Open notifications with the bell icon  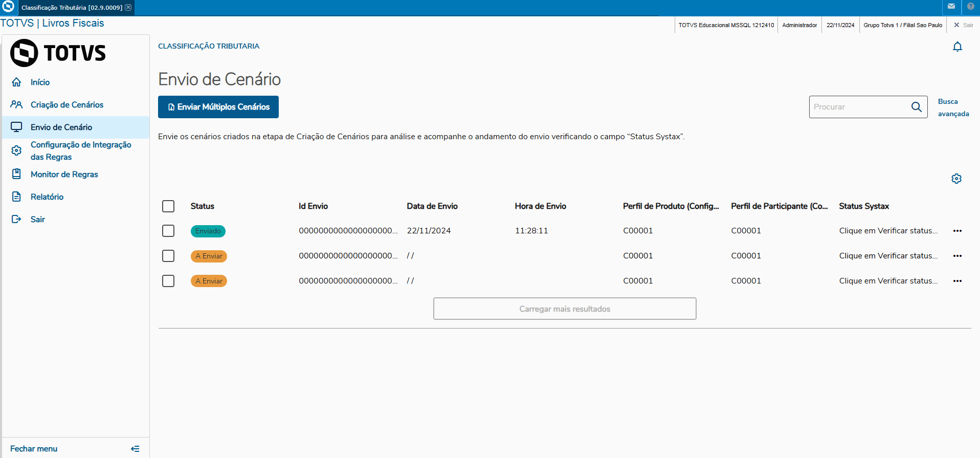point(957,47)
